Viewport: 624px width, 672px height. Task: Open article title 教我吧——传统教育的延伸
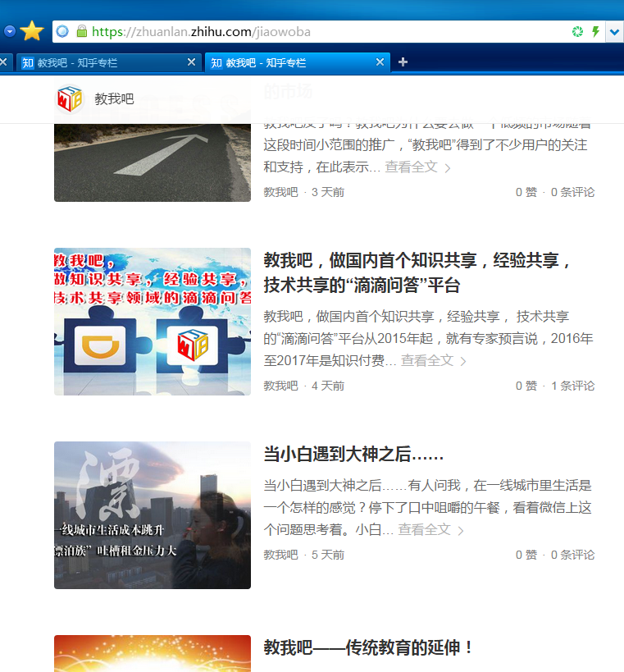tap(368, 647)
